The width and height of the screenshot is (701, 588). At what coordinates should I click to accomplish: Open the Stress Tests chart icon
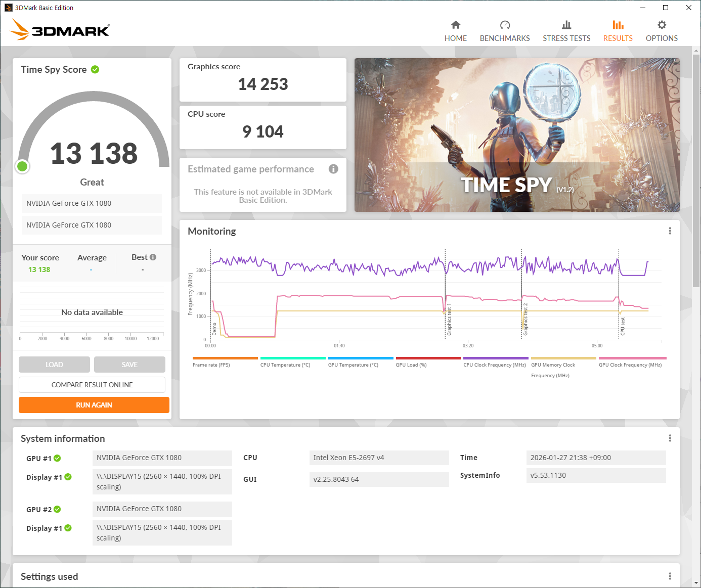tap(566, 25)
